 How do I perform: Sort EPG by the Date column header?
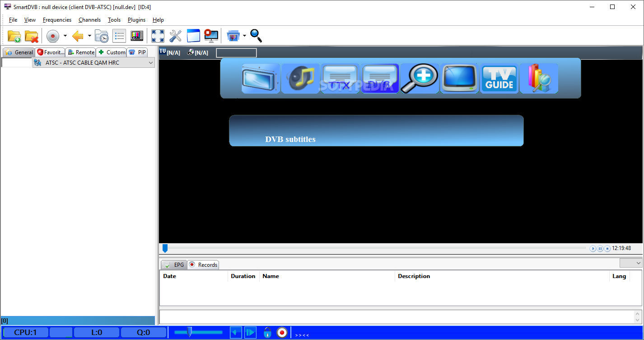click(194, 276)
